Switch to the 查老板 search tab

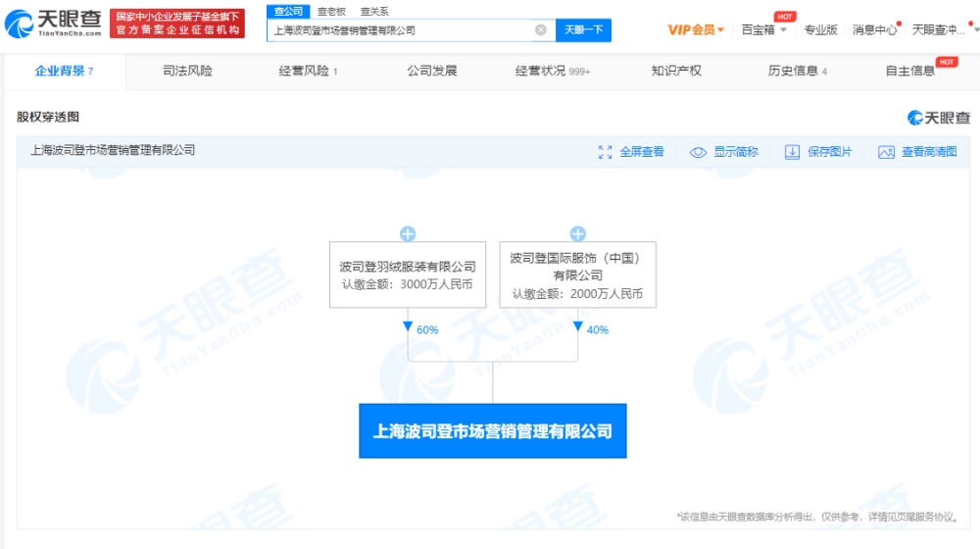click(331, 11)
